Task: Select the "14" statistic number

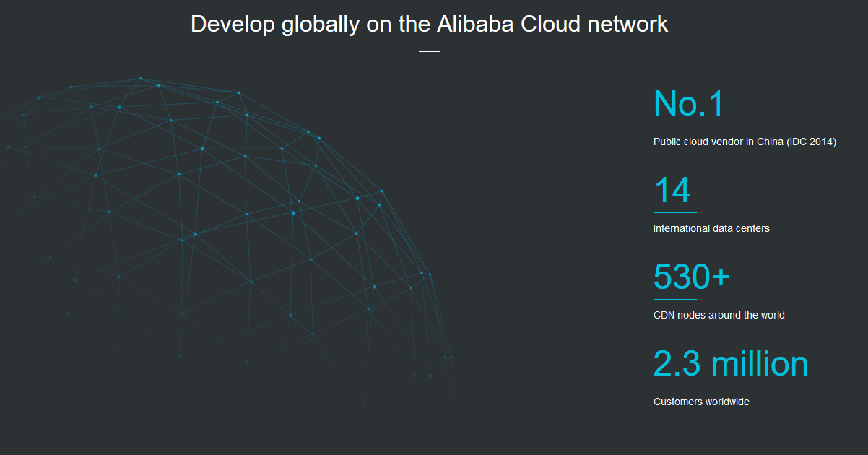Action: 672,191
